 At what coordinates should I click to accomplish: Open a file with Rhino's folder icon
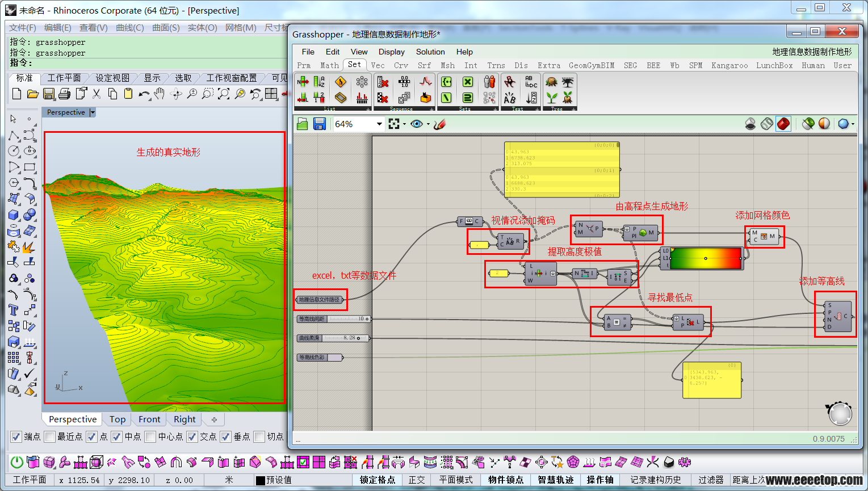32,94
